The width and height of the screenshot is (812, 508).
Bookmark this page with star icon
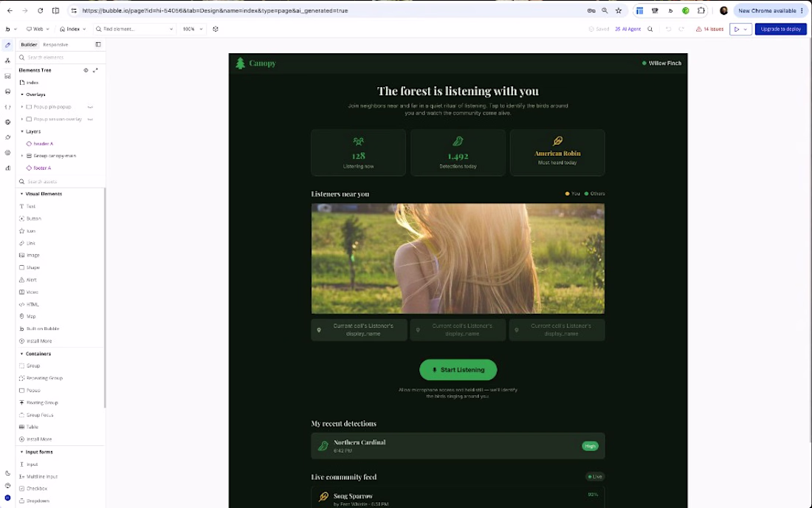[x=619, y=10]
